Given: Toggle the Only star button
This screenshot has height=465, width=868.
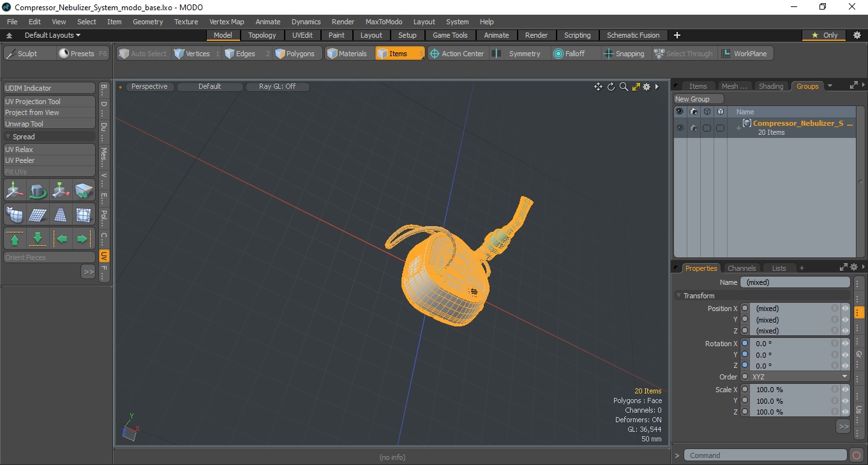Looking at the screenshot, I should (x=824, y=35).
